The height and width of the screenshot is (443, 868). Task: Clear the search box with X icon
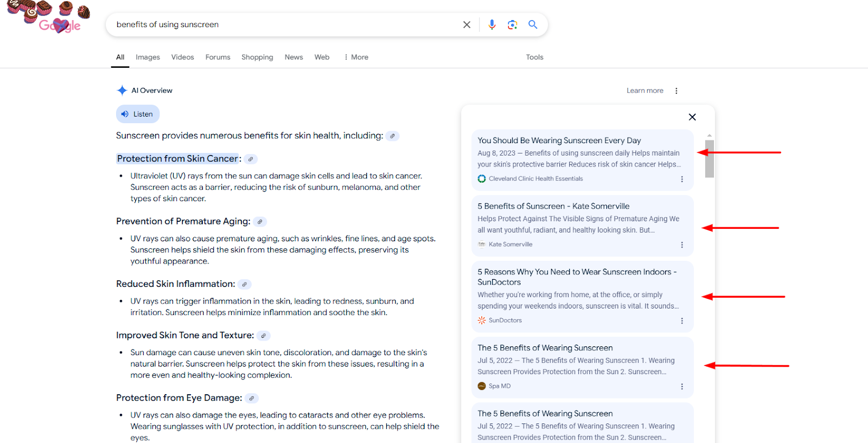point(467,24)
